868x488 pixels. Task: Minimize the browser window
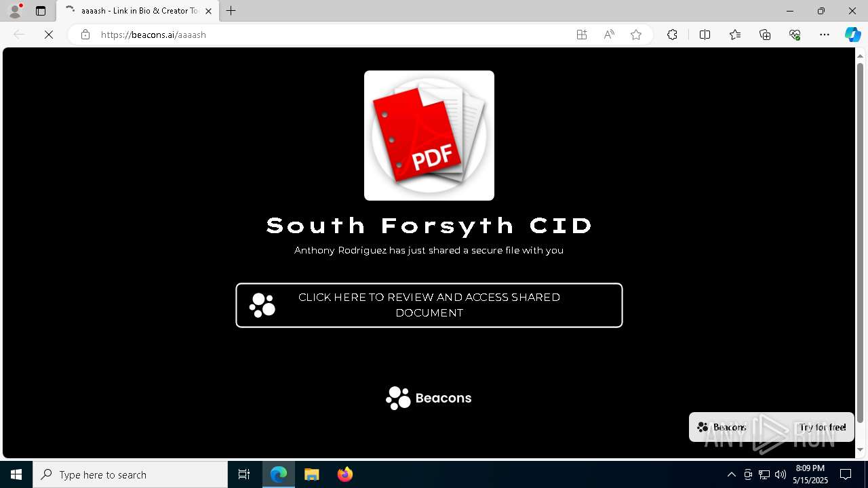(789, 11)
